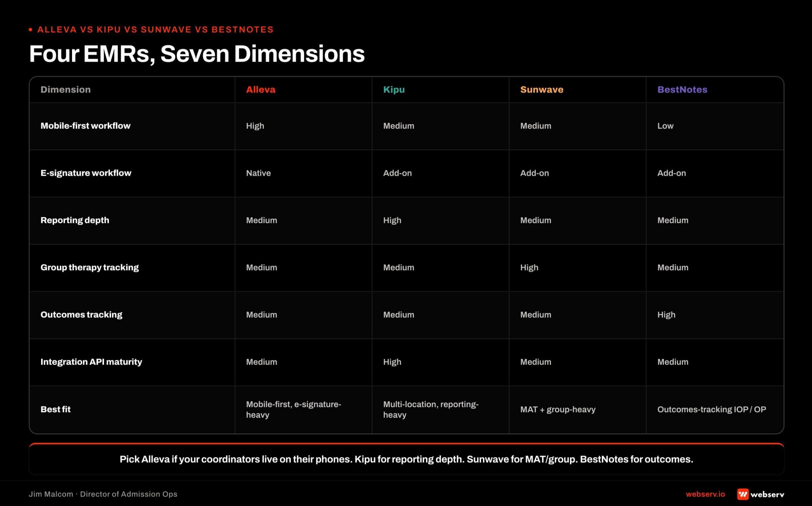
Task: Click Alleva's 'Medium' in Outcomes tracking row
Action: pyautogui.click(x=261, y=315)
